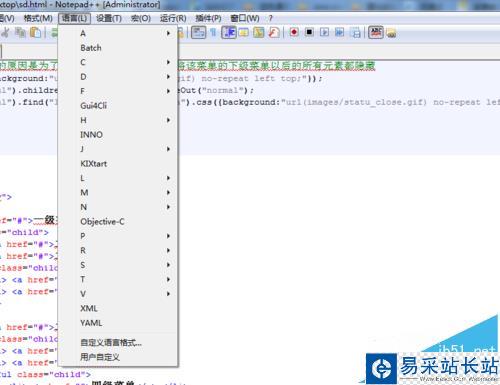Start macro recording with the red dot icon

(294, 32)
